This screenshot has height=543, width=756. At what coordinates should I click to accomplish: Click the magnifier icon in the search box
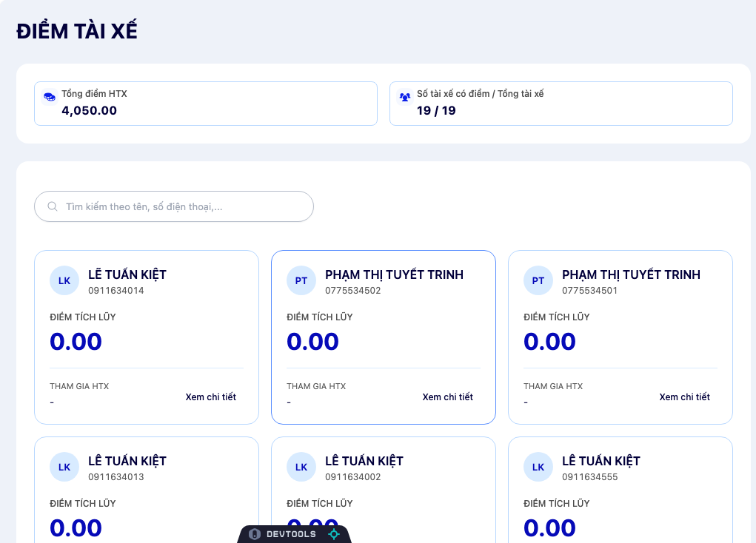(x=53, y=206)
